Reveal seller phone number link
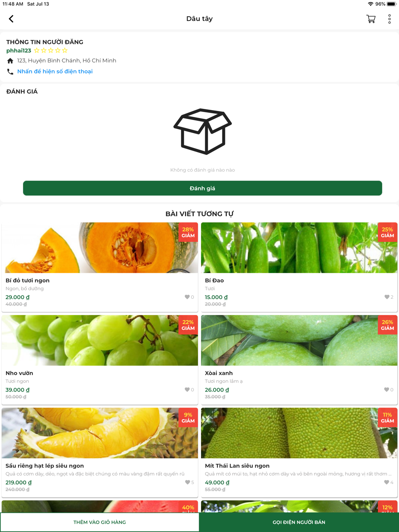This screenshot has height=532, width=399. click(55, 71)
